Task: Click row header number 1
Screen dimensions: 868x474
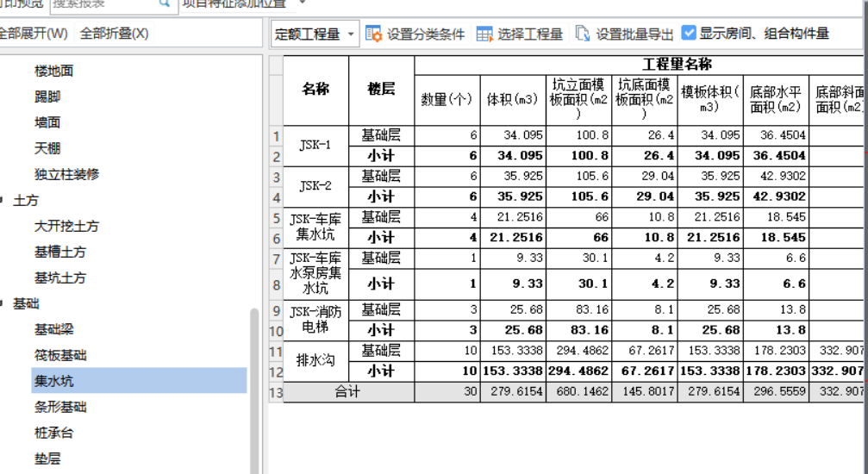Action: tap(276, 135)
